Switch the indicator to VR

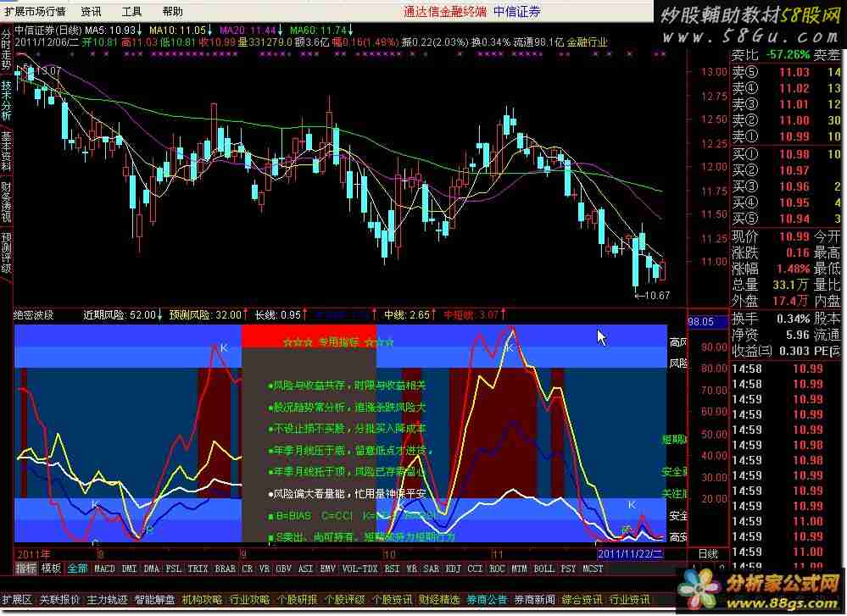(x=265, y=569)
